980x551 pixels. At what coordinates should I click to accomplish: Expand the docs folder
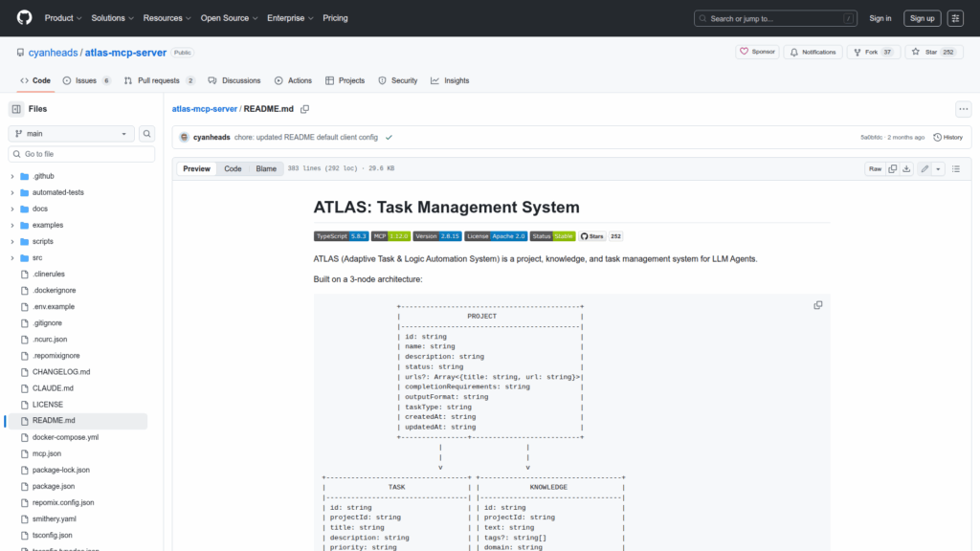point(11,209)
